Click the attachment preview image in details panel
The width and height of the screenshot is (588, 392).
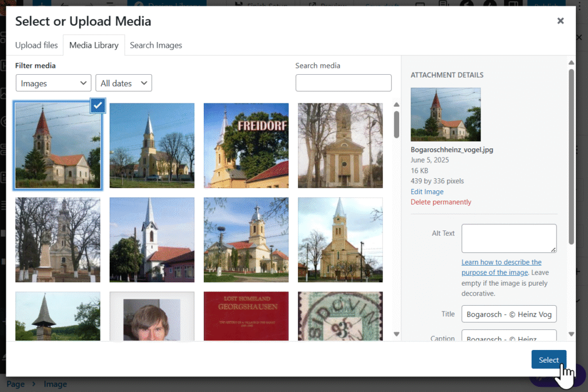click(x=446, y=114)
